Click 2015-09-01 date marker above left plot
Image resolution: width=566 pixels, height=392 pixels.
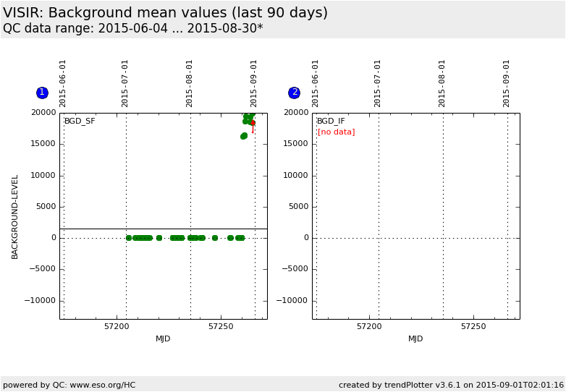pos(254,83)
